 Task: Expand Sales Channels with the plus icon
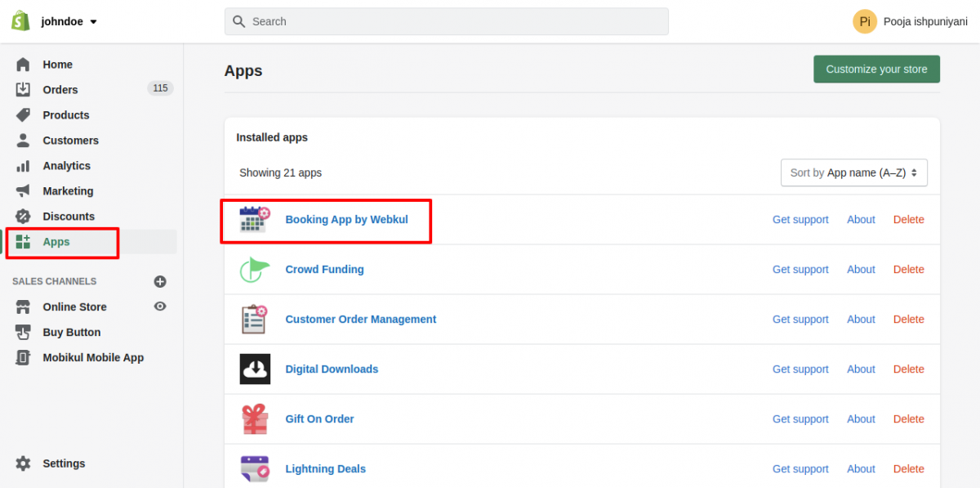[x=160, y=281]
